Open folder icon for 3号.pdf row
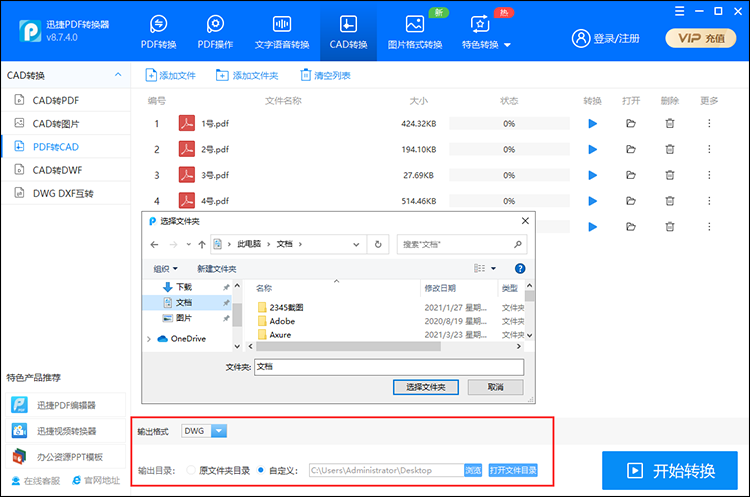The height and width of the screenshot is (497, 750). pyautogui.click(x=631, y=175)
